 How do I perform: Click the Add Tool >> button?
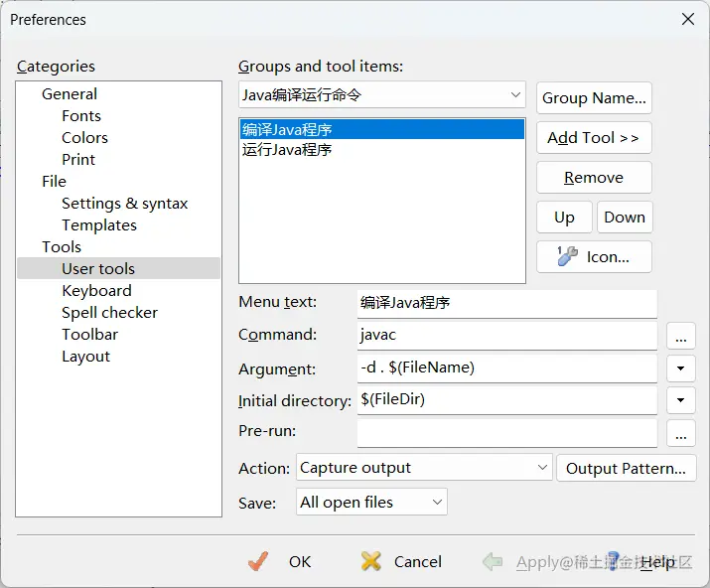pyautogui.click(x=594, y=138)
